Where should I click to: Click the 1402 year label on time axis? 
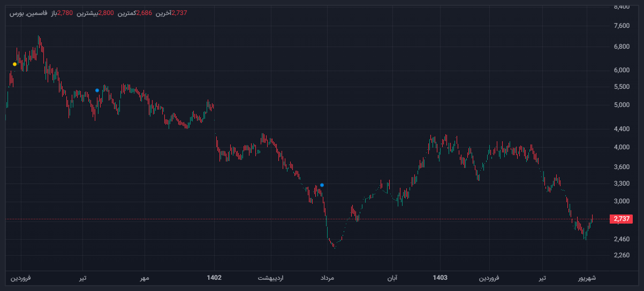pos(214,278)
